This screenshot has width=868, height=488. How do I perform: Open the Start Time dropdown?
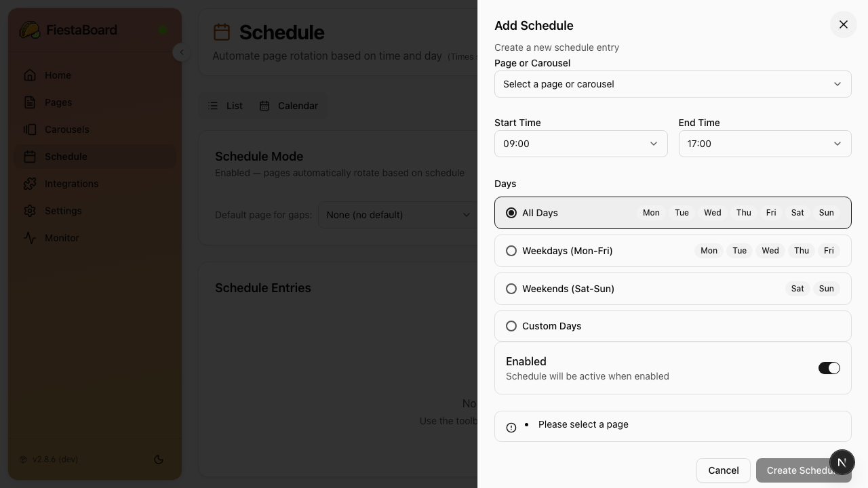[580, 144]
